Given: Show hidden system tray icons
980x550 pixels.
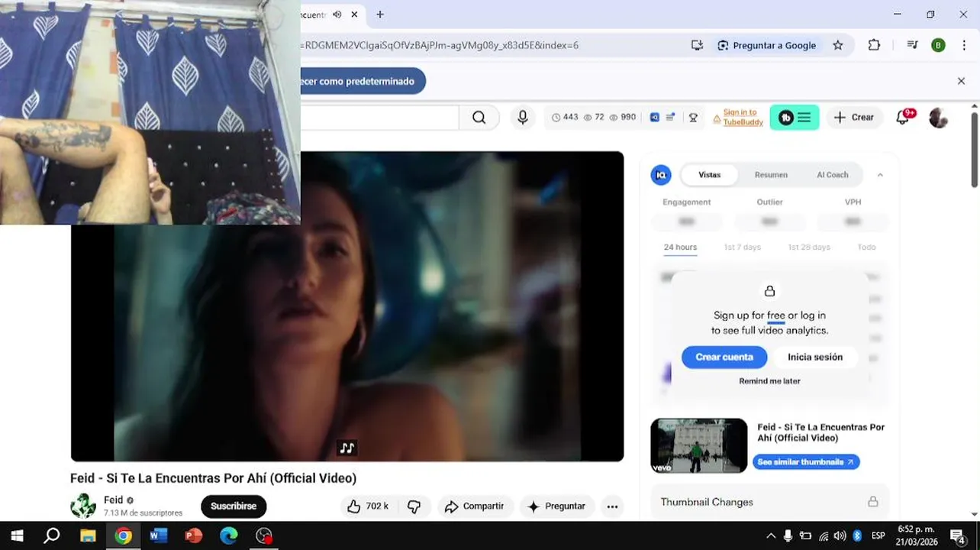Looking at the screenshot, I should pyautogui.click(x=771, y=535).
